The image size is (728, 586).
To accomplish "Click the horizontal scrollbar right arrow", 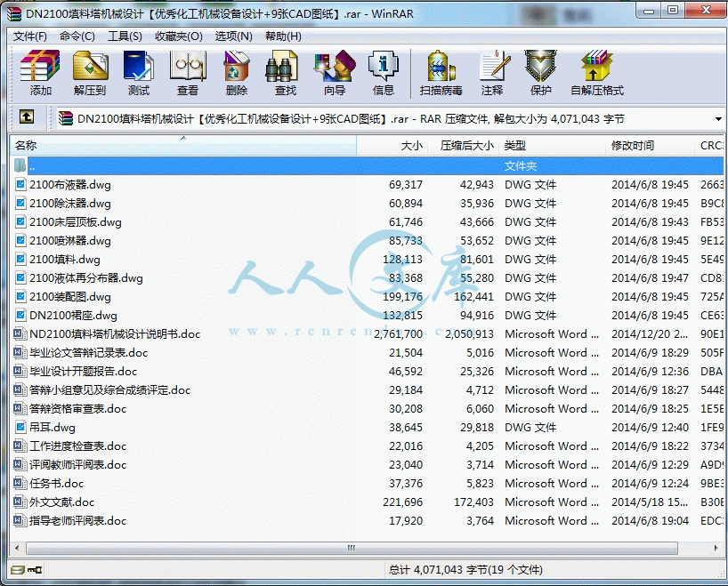I will pos(716,548).
